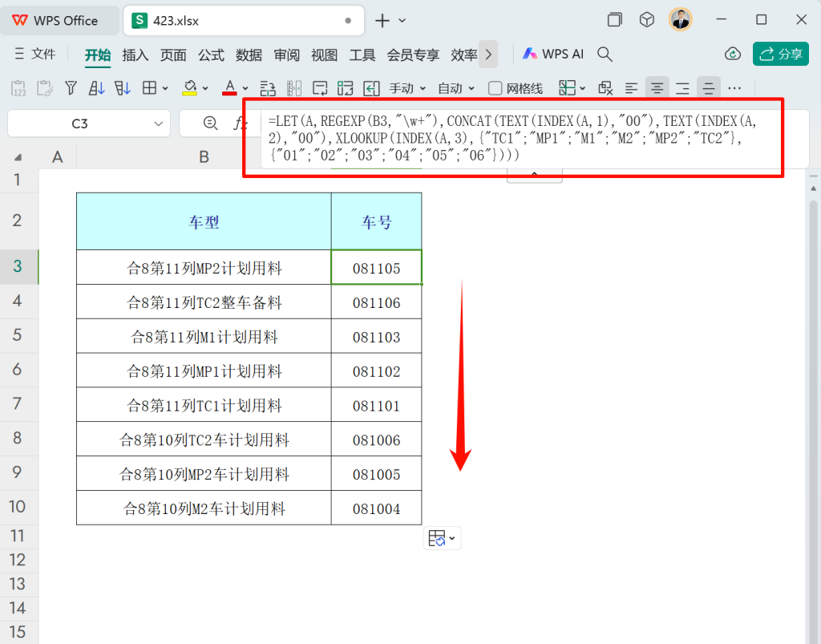Open the auto-fill options dropdown button
Screen dimensions: 821x644
(442, 537)
